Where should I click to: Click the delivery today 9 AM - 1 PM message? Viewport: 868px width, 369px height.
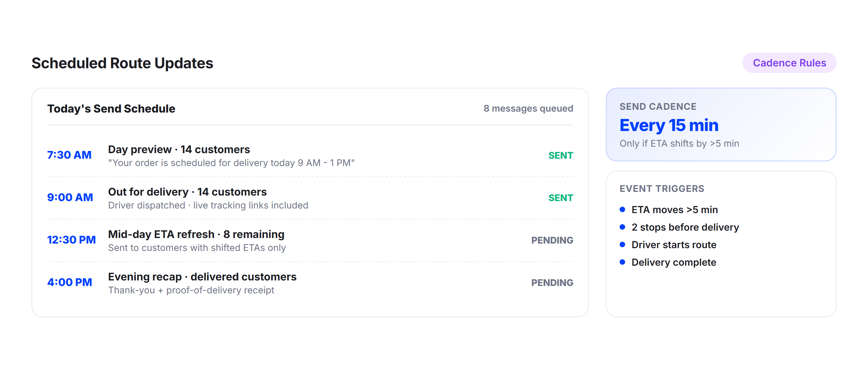point(231,163)
